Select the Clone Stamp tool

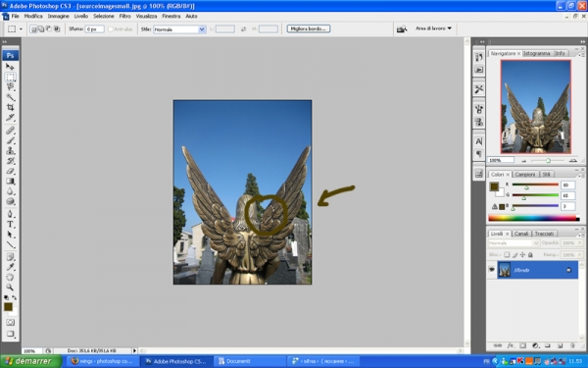[x=10, y=150]
